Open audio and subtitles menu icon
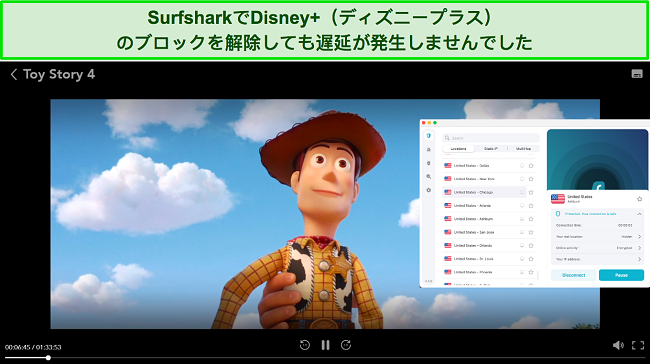Image resolution: width=650 pixels, height=364 pixels. pos(637,74)
